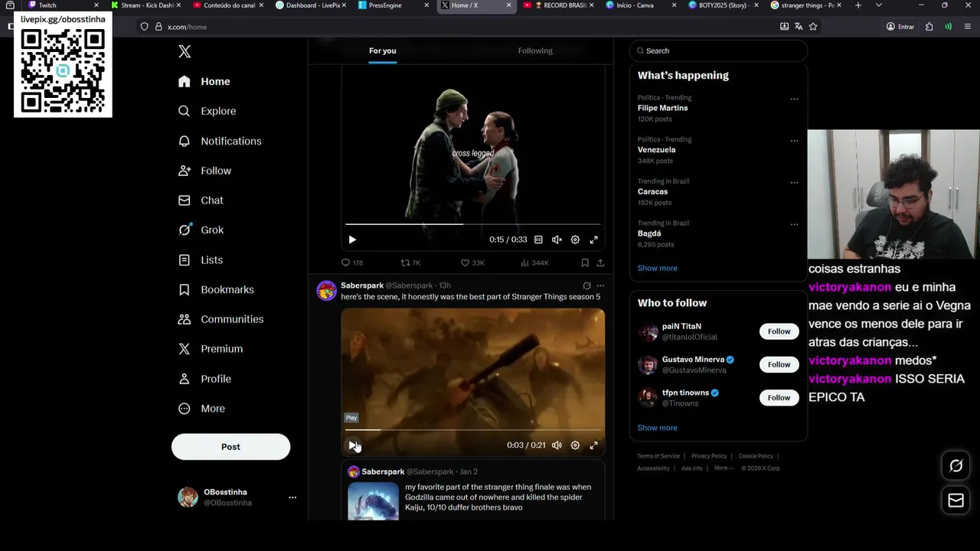The width and height of the screenshot is (980, 551).
Task: Play the 0:21 Saberspark video
Action: click(352, 445)
